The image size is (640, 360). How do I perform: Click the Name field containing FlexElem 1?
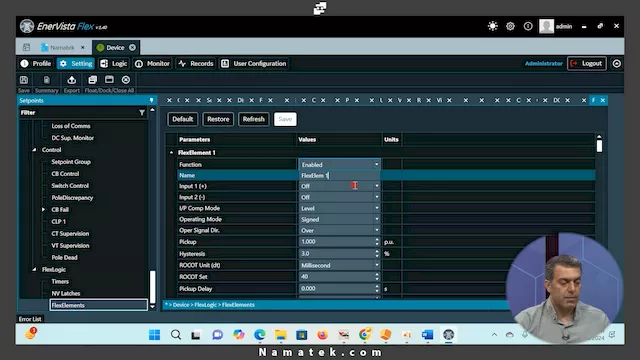(x=340, y=176)
